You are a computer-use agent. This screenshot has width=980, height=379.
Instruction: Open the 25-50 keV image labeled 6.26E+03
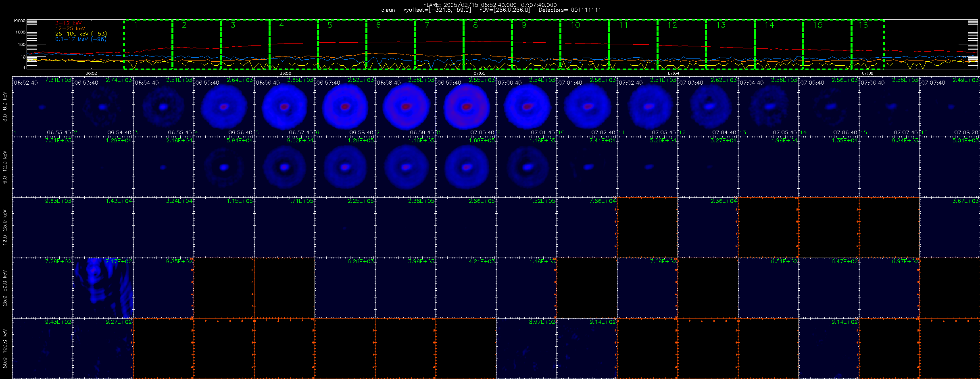click(345, 288)
